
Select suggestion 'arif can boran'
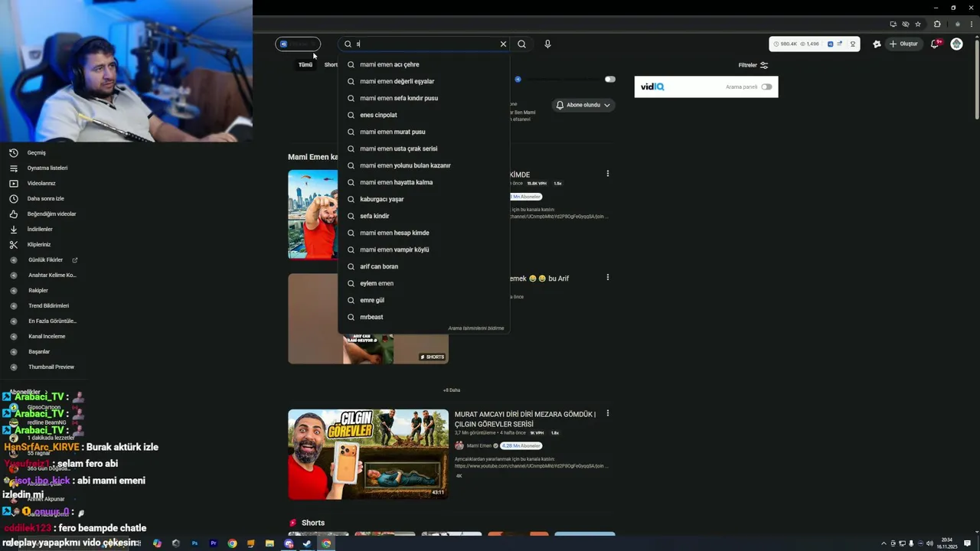click(423, 266)
